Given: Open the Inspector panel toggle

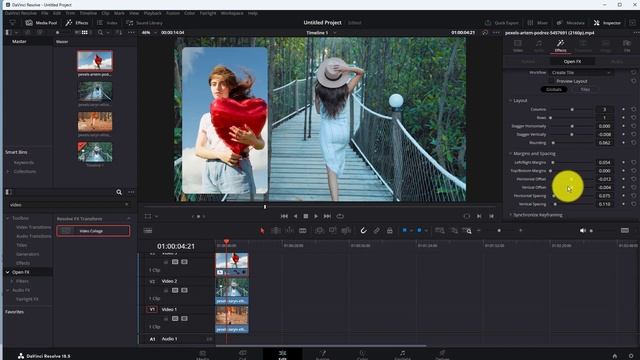Looking at the screenshot, I should coord(607,23).
